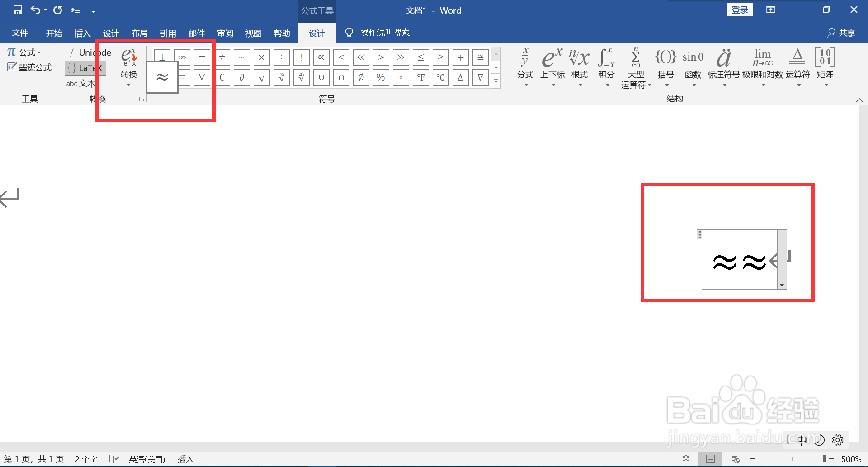Insert the division sign symbol
868x467 pixels.
[x=282, y=57]
